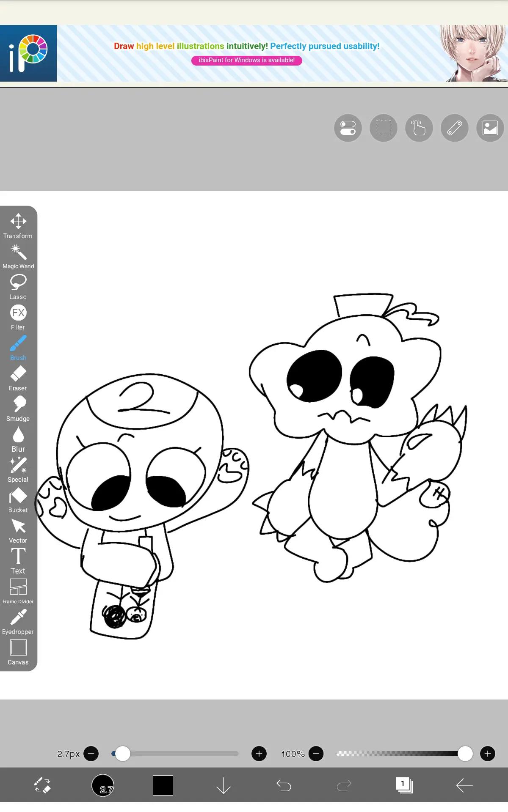Open the Frame Divider tool
The image size is (508, 812).
(x=18, y=591)
